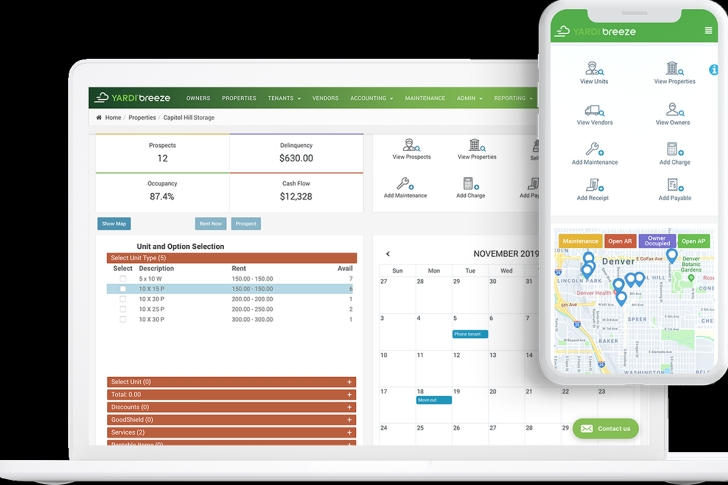
Task: Collapse Select Unit Type (5) section
Action: (x=232, y=258)
